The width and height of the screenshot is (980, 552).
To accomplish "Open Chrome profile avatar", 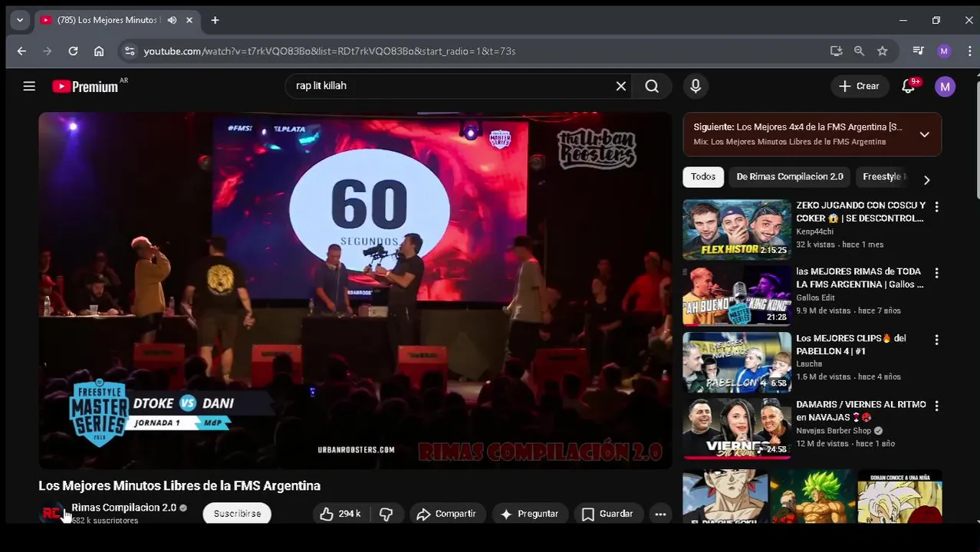I will point(944,51).
